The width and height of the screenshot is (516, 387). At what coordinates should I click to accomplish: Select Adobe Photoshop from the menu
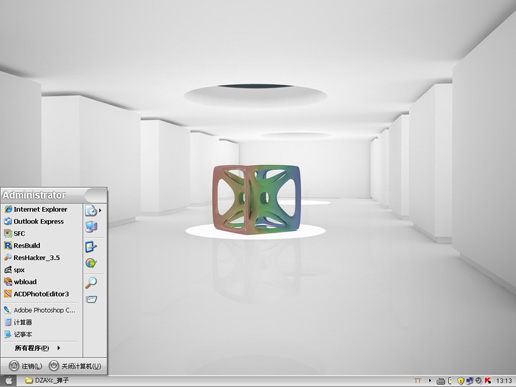(x=40, y=310)
